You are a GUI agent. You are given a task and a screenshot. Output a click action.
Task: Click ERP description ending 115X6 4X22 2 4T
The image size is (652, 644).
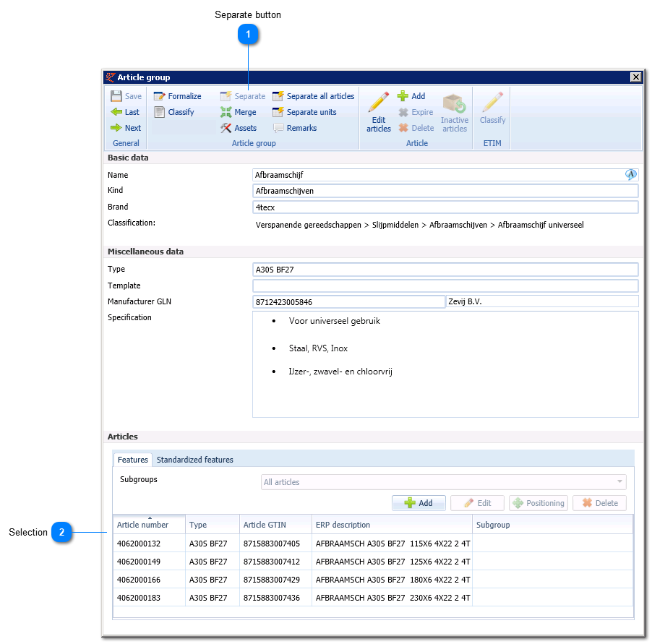pos(393,544)
